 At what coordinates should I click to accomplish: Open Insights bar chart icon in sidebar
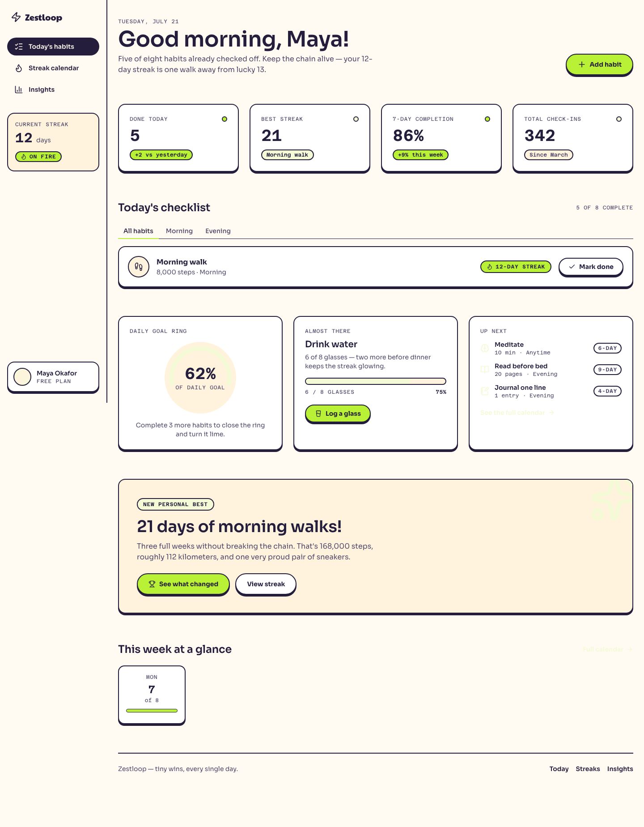(x=19, y=90)
